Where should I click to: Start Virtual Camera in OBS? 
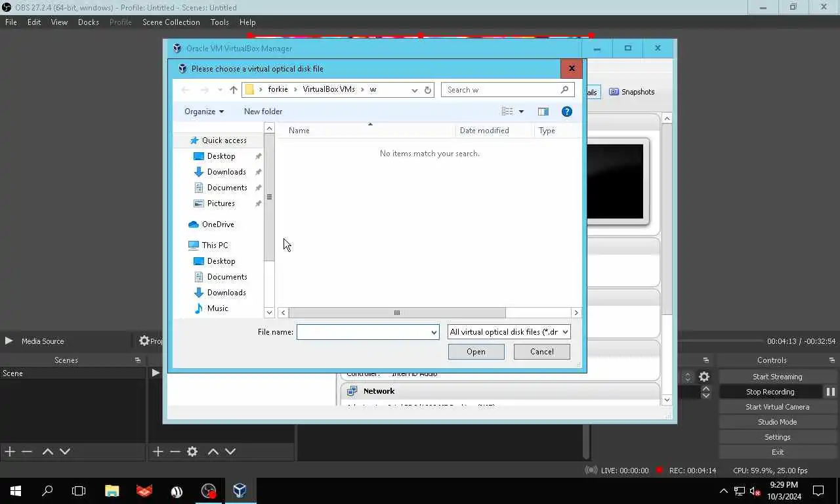777,407
